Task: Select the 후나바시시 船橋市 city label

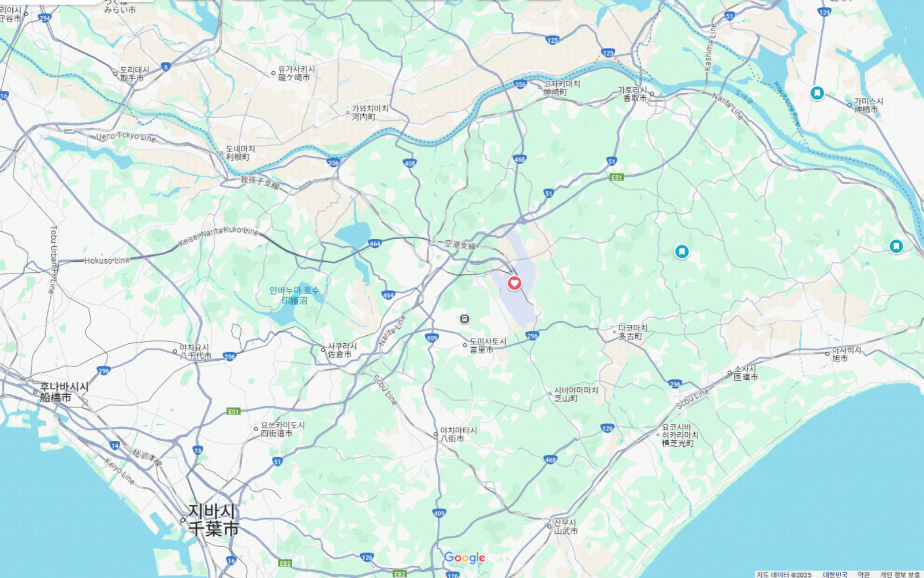Action: tap(64, 392)
